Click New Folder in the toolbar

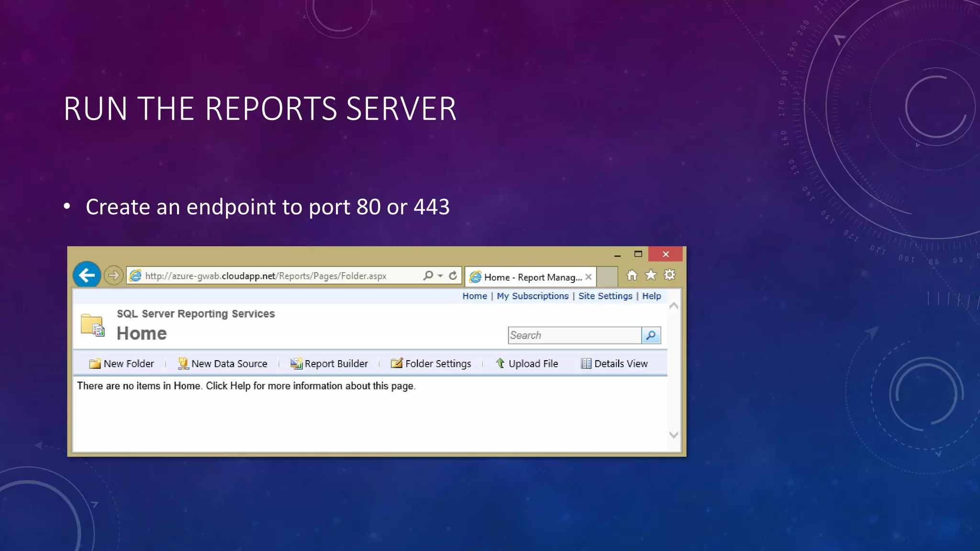[x=122, y=364]
